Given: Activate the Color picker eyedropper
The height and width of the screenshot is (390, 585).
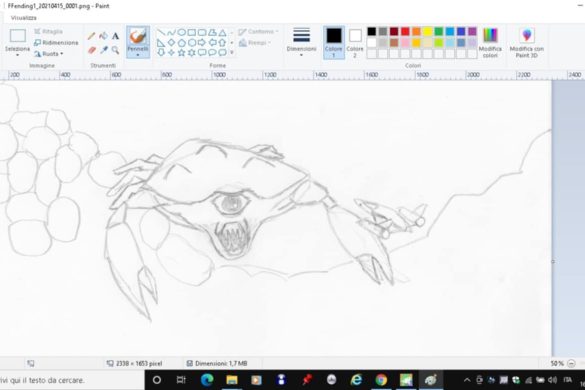Looking at the screenshot, I should [x=103, y=50].
